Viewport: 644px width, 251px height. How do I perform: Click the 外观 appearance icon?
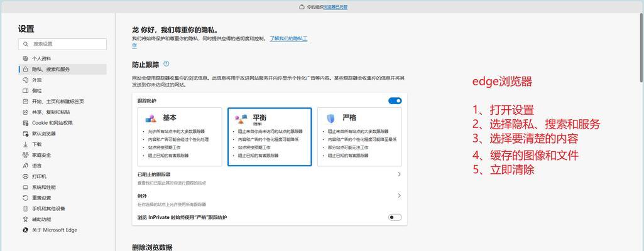click(25, 80)
